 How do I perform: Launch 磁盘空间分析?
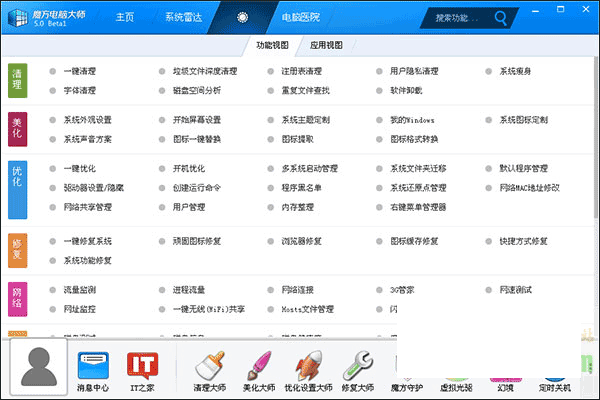click(197, 91)
